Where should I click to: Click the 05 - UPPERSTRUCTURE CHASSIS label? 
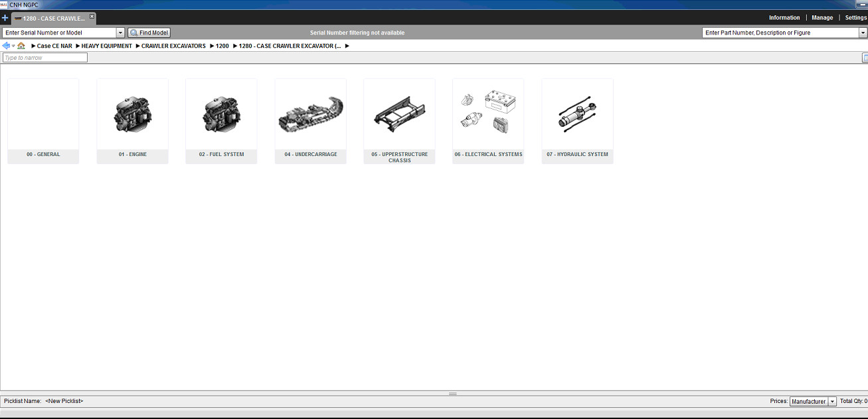pos(400,157)
